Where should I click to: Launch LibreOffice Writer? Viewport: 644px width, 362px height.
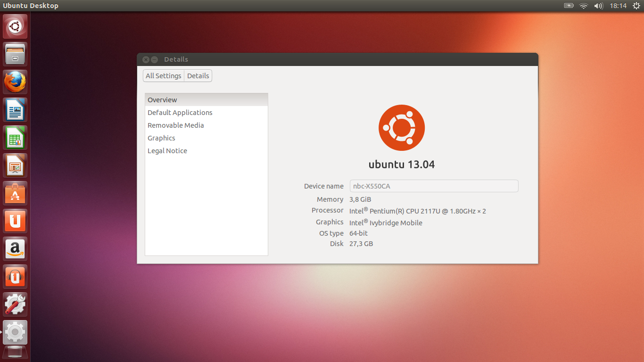point(15,110)
